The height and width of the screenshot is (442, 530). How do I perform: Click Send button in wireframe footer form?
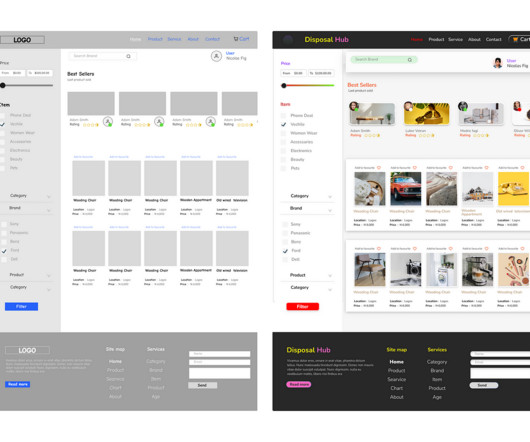click(202, 385)
